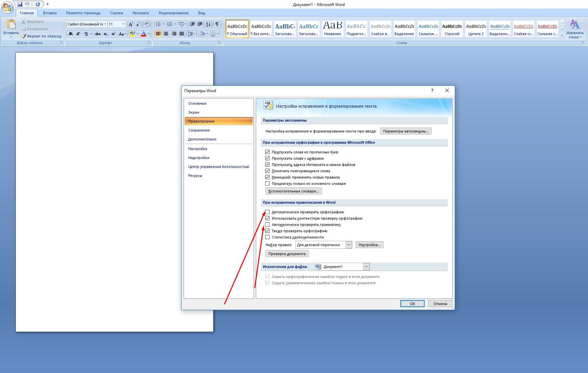Open the font name Calibri dropdown
Screen dimensions: 588x373
105,24
